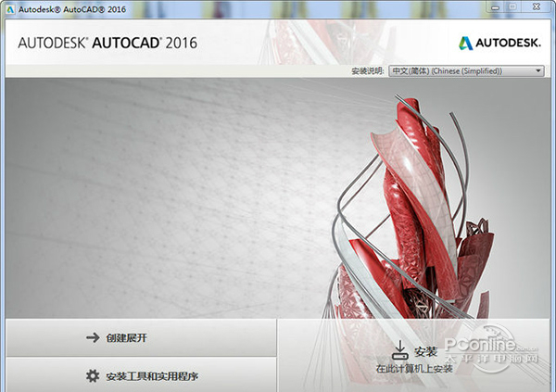This screenshot has height=392, width=556.
Task: Click the 安装说明 label
Action: pos(368,71)
